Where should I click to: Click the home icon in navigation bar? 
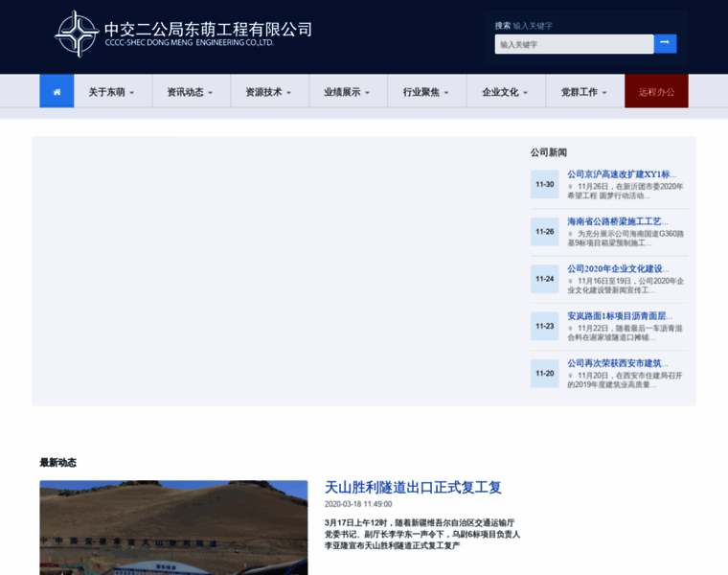tap(57, 91)
